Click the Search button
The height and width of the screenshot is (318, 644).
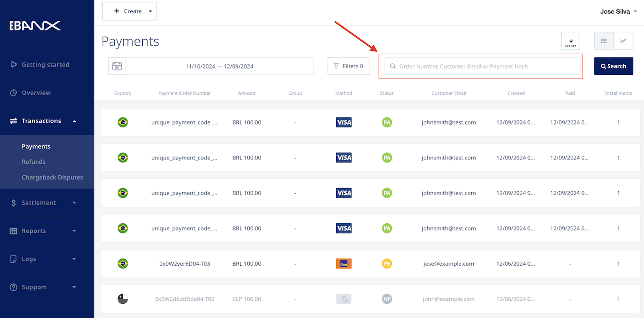click(x=613, y=66)
